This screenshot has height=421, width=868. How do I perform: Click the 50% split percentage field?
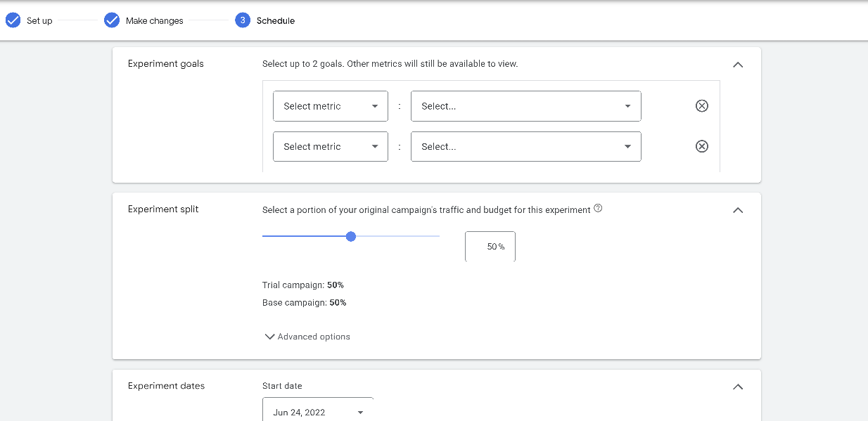[490, 247]
